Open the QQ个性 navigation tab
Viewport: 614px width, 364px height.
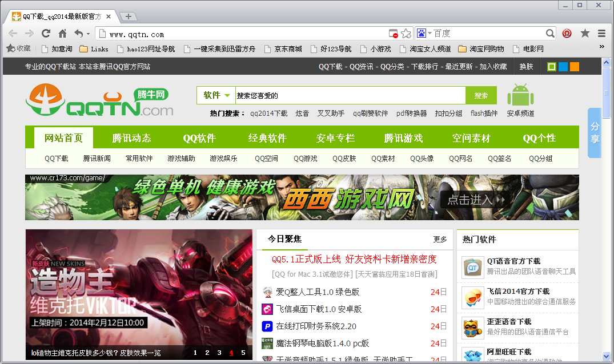(x=539, y=137)
